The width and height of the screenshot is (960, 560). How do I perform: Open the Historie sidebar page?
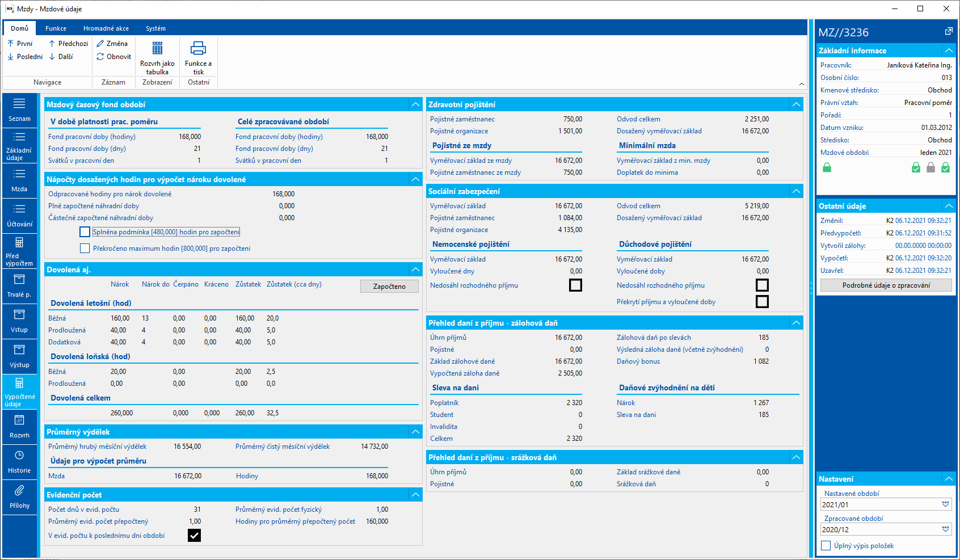(19, 462)
